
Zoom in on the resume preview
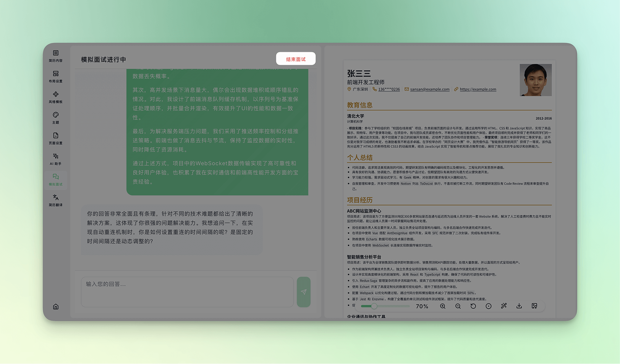(443, 306)
